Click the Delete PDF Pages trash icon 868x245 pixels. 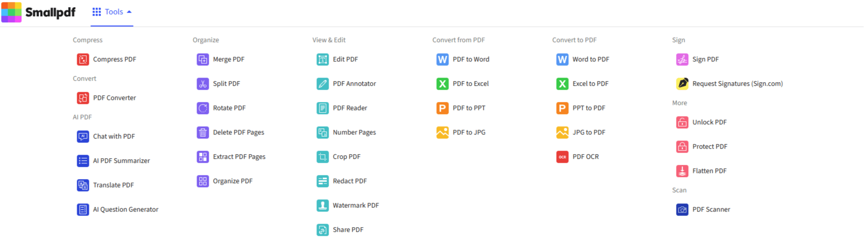[203, 132]
